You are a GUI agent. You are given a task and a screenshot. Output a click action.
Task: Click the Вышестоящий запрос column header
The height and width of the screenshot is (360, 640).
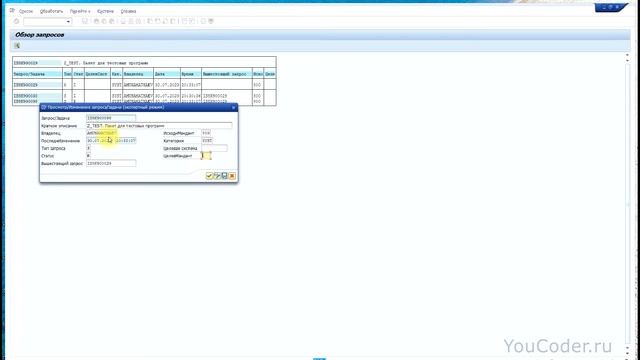click(227, 74)
